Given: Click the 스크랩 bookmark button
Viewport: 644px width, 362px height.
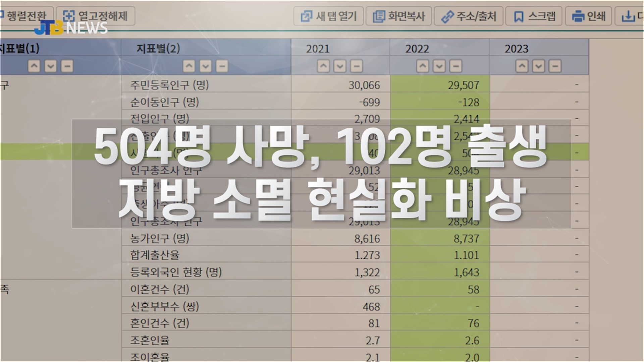Looking at the screenshot, I should (x=534, y=16).
